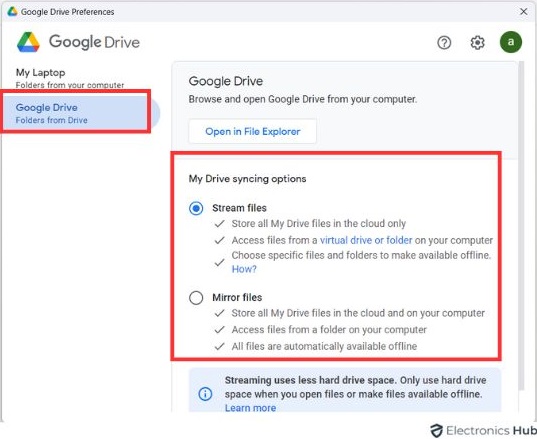Click the Open in File Explorer button
The height and width of the screenshot is (439, 537).
tap(252, 131)
